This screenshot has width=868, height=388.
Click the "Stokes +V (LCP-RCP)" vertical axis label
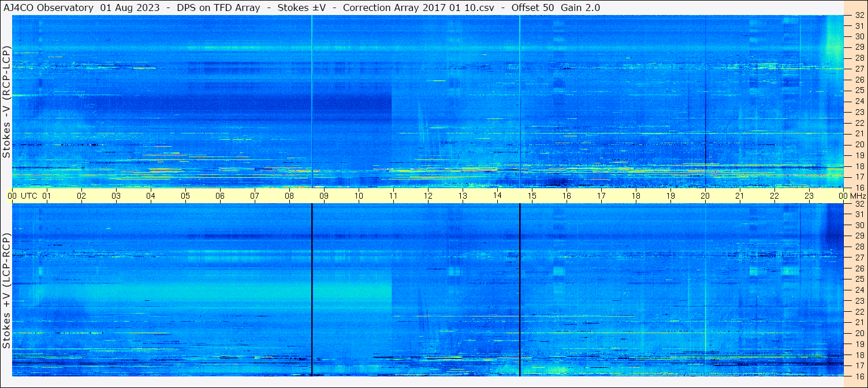6,291
